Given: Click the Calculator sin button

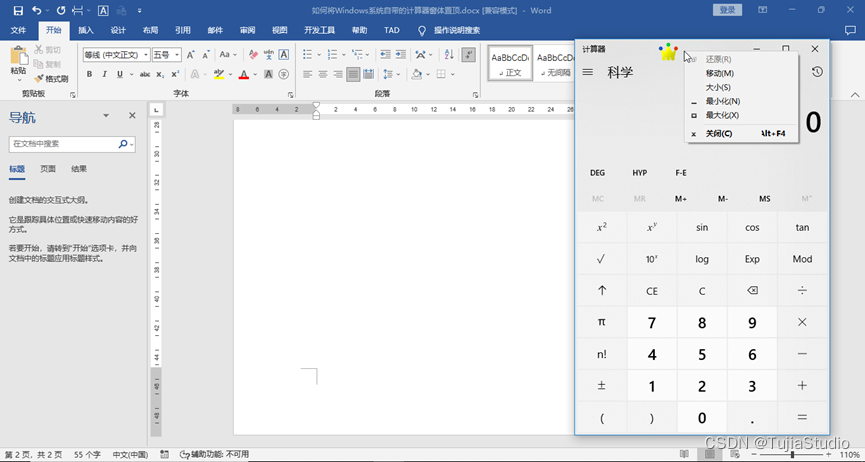Looking at the screenshot, I should click(702, 227).
